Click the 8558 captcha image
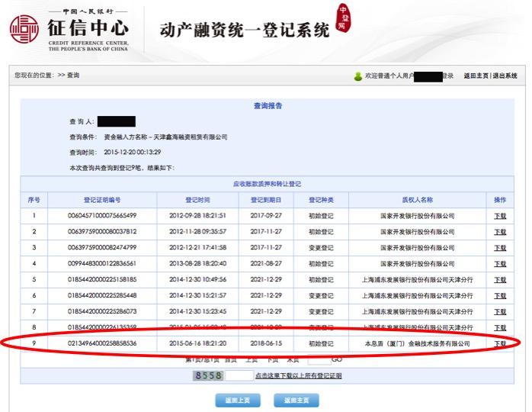The image size is (532, 412). point(208,375)
